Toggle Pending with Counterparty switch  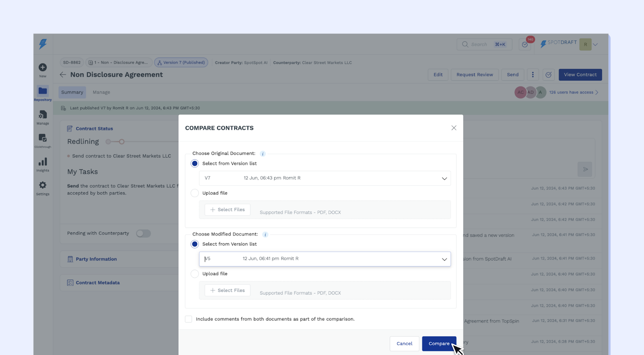click(143, 234)
